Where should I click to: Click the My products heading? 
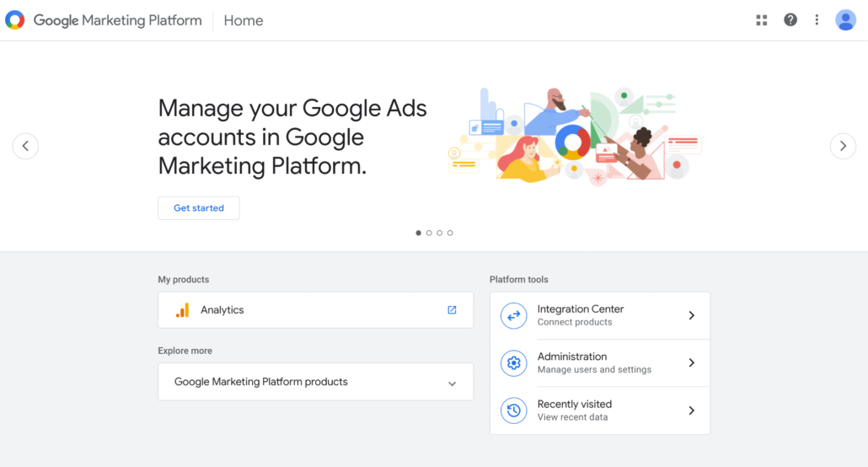[x=183, y=280]
